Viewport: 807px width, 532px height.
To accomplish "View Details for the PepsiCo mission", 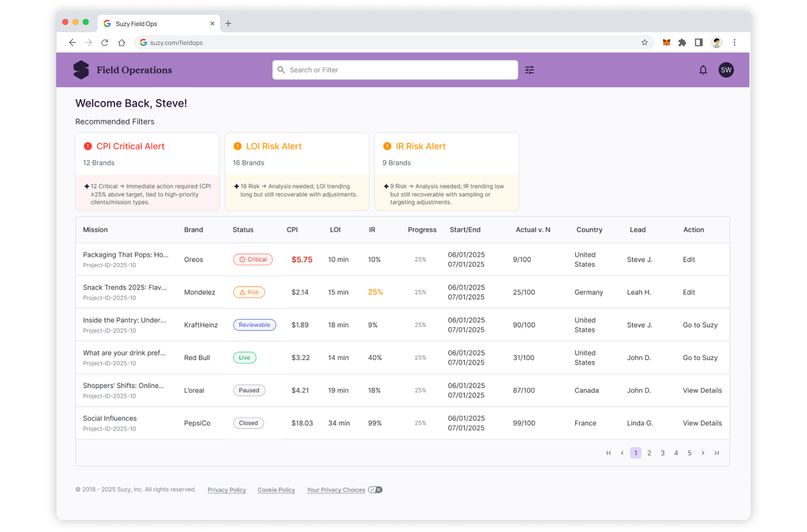I will [x=702, y=423].
